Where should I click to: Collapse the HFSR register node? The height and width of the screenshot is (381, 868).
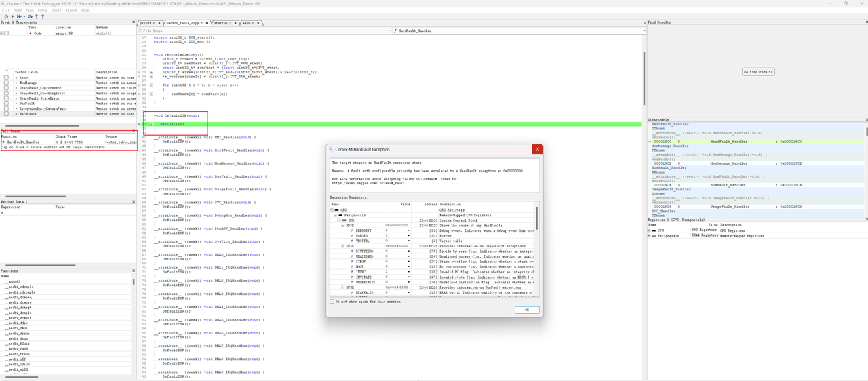click(342, 226)
